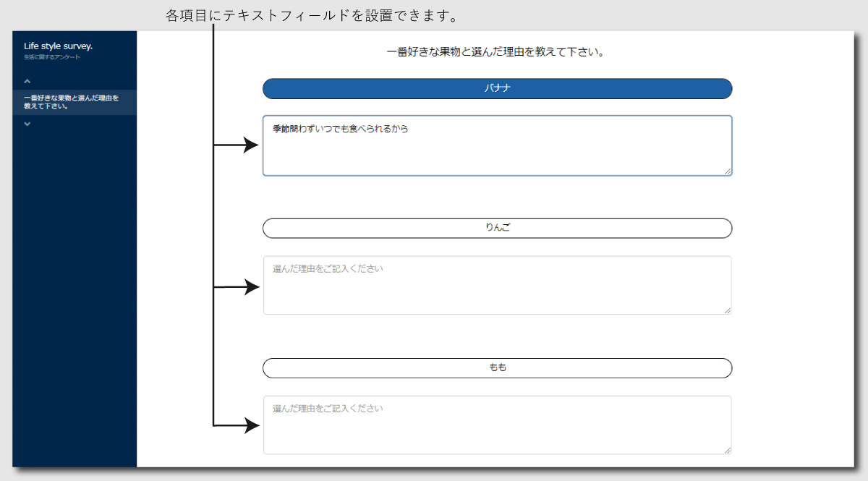Viewport: 868px width, 481px height.
Task: Click the arrow pointing to the もも text field
Action: (250, 425)
